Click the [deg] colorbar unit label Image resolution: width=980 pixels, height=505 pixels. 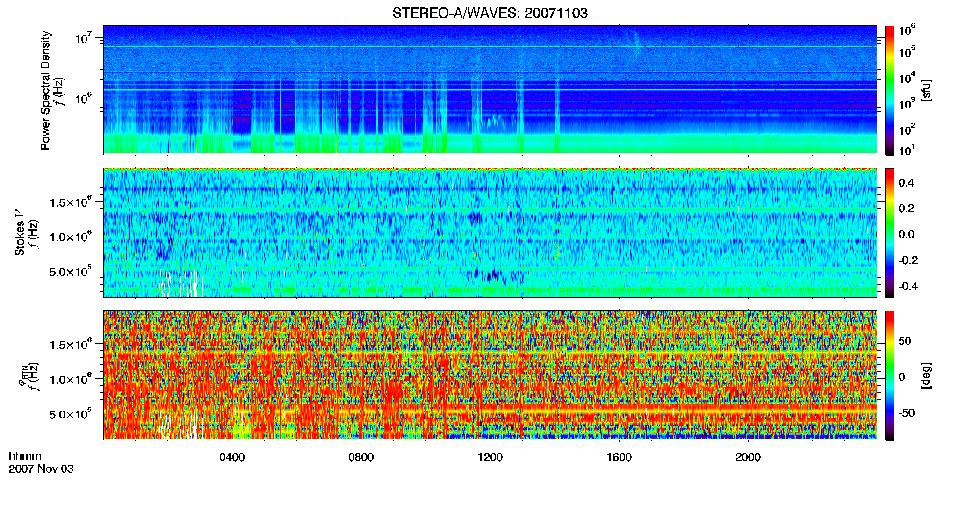pyautogui.click(x=926, y=375)
